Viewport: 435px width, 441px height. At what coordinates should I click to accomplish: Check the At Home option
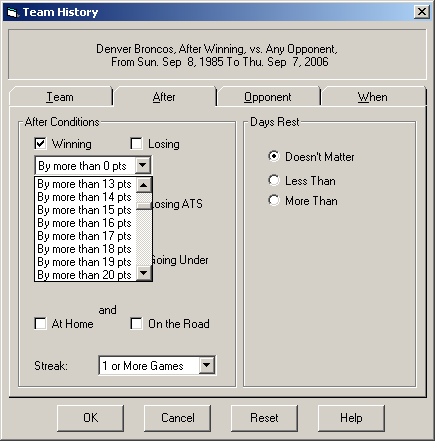click(40, 324)
